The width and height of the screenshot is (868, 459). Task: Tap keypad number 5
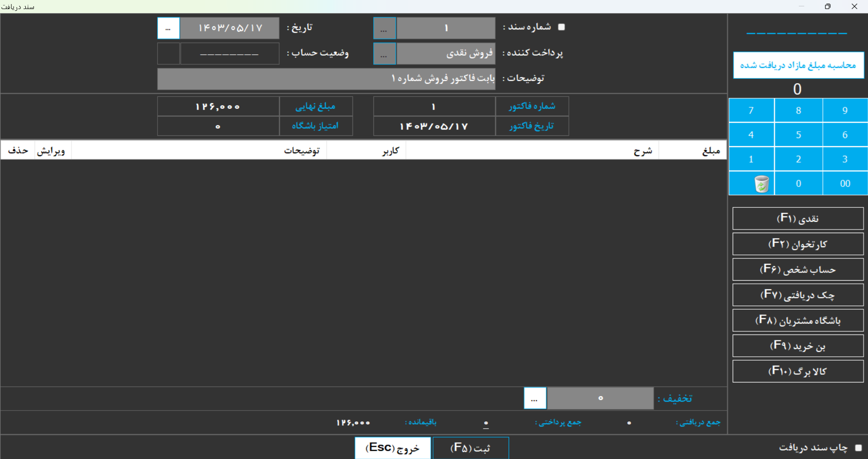(799, 135)
